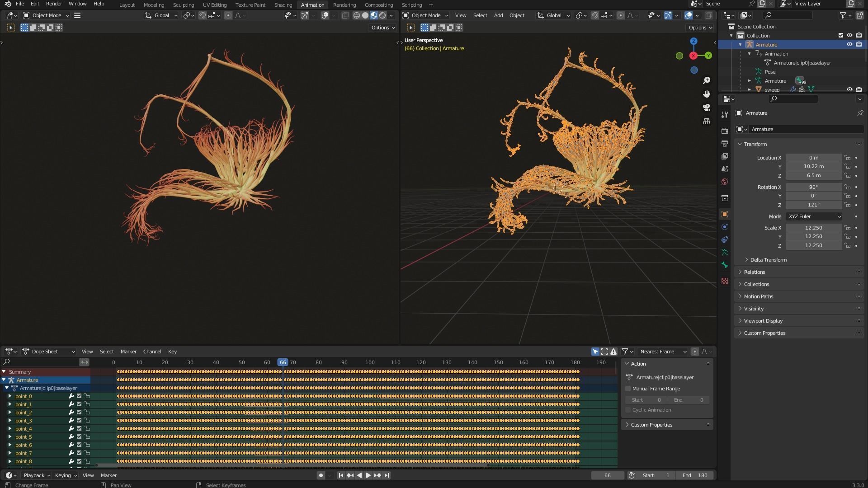Open the View Layer properties tab icon

coord(725,156)
